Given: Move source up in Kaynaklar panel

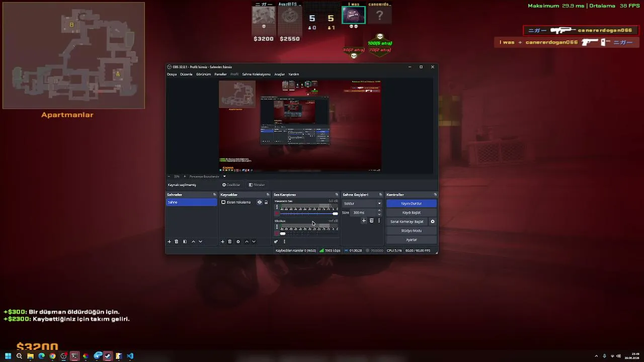Looking at the screenshot, I should (x=247, y=242).
